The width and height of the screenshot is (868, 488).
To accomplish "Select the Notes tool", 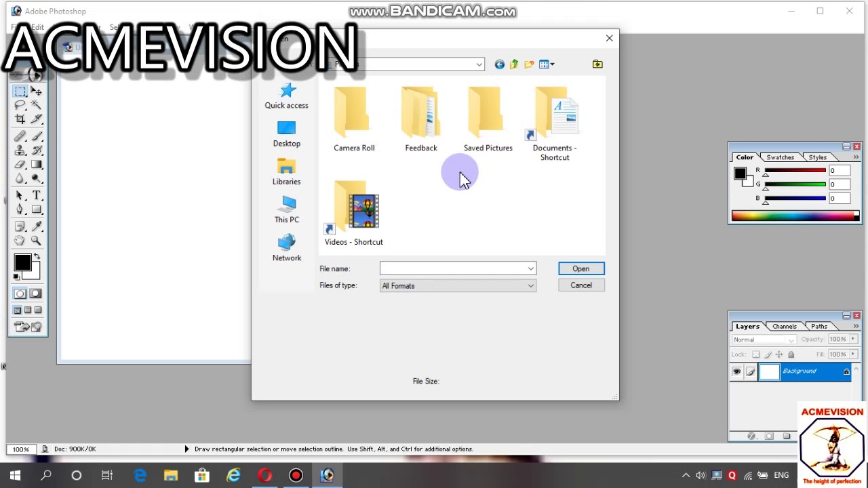I will (x=20, y=227).
